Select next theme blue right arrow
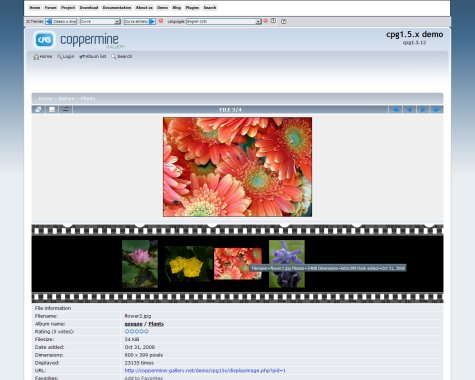 [x=152, y=21]
